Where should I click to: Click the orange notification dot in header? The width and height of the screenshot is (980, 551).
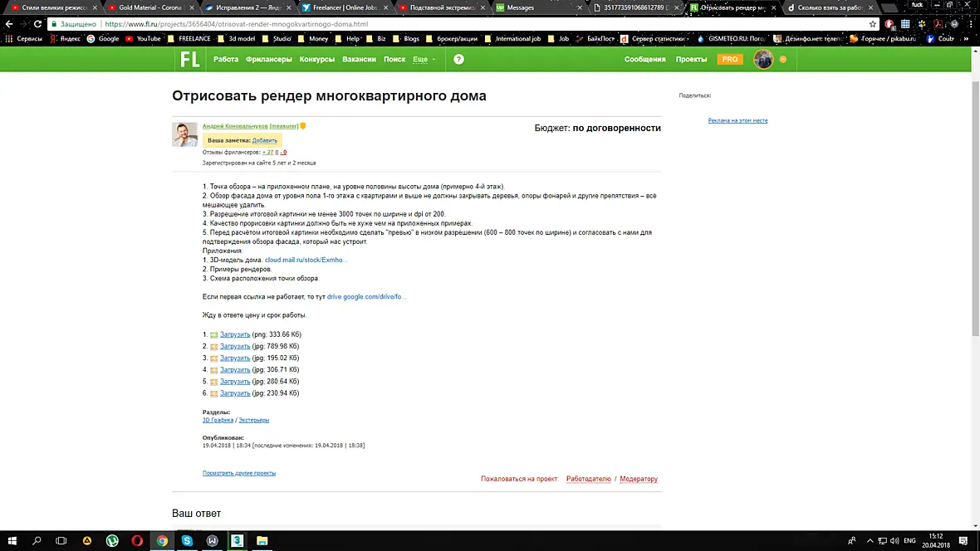pyautogui.click(x=783, y=60)
